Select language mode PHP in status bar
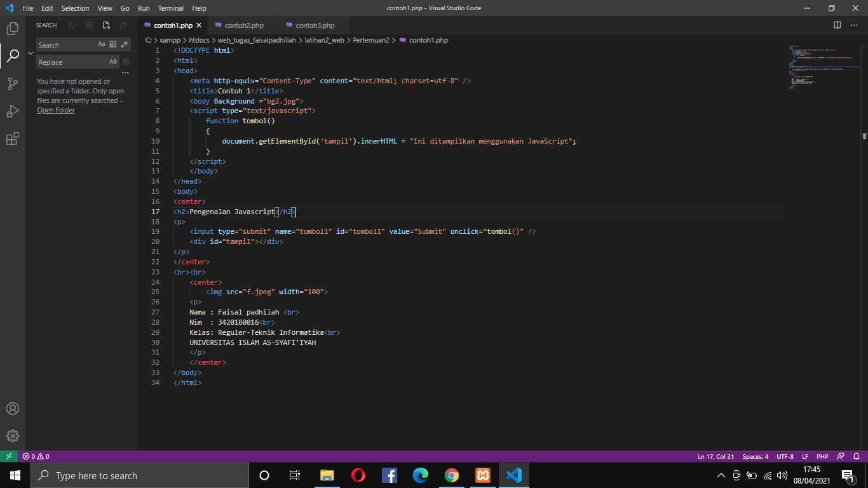Screen dimensions: 868x488 coord(822,456)
